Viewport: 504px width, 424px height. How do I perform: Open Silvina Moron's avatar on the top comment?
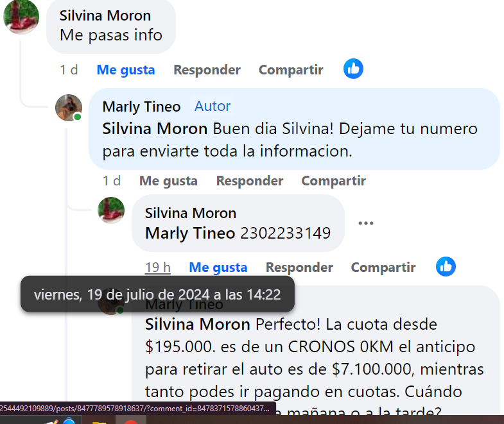[x=21, y=16]
